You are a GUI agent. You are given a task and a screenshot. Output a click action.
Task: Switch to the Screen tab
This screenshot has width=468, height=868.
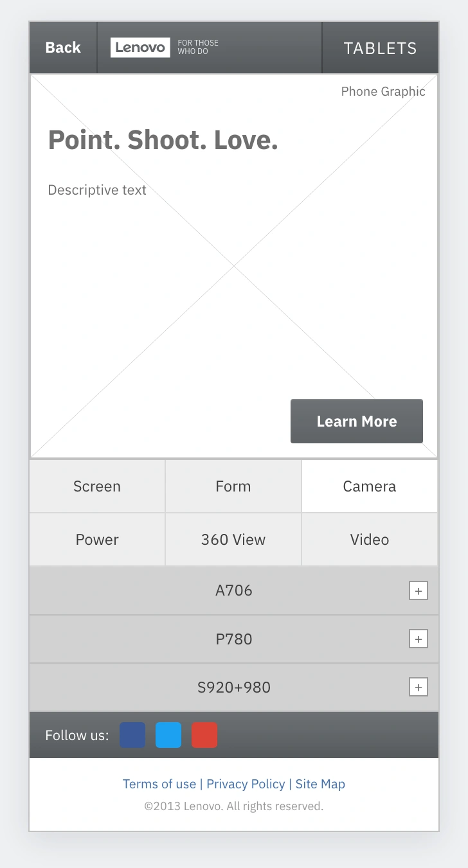[x=97, y=486]
